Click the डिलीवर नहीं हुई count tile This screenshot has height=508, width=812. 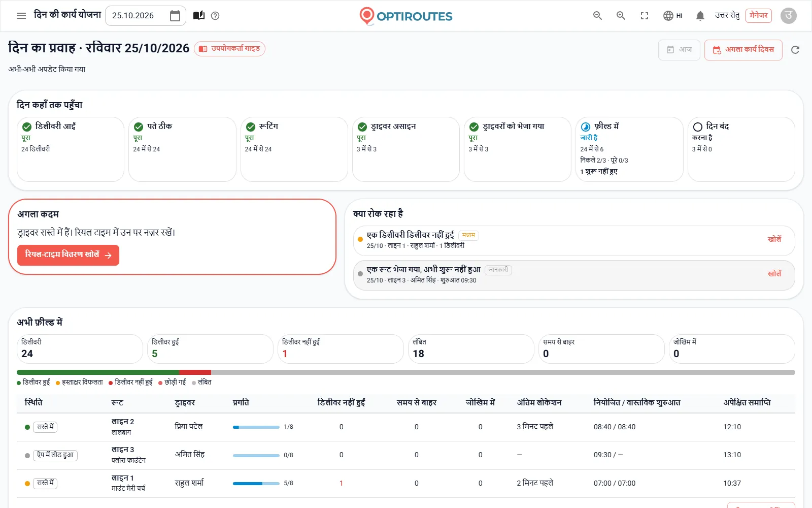[x=341, y=349]
